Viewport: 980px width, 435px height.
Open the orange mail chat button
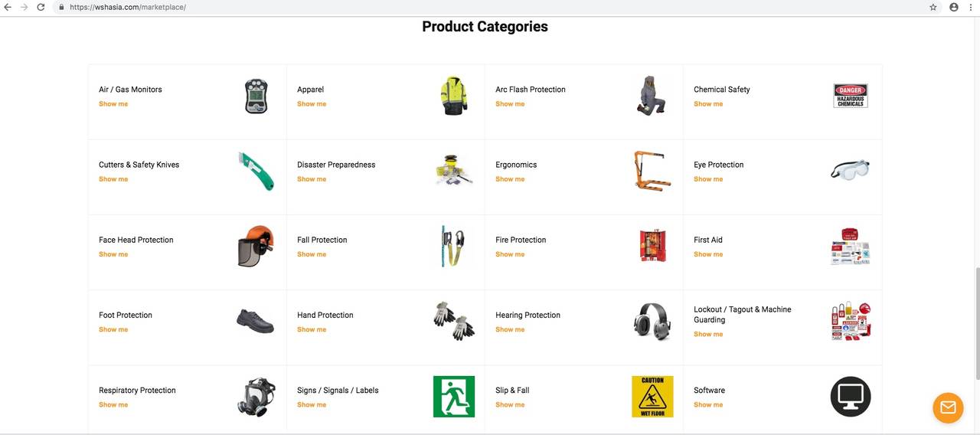click(x=947, y=407)
